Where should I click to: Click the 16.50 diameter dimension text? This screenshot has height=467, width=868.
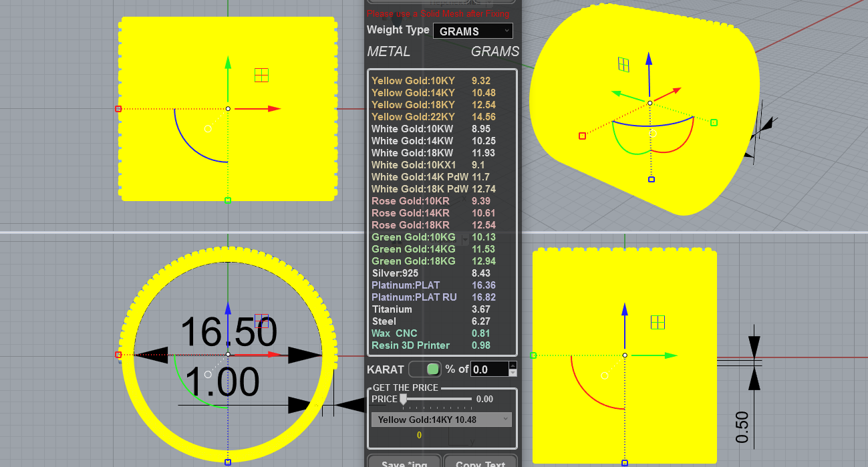[x=228, y=331]
